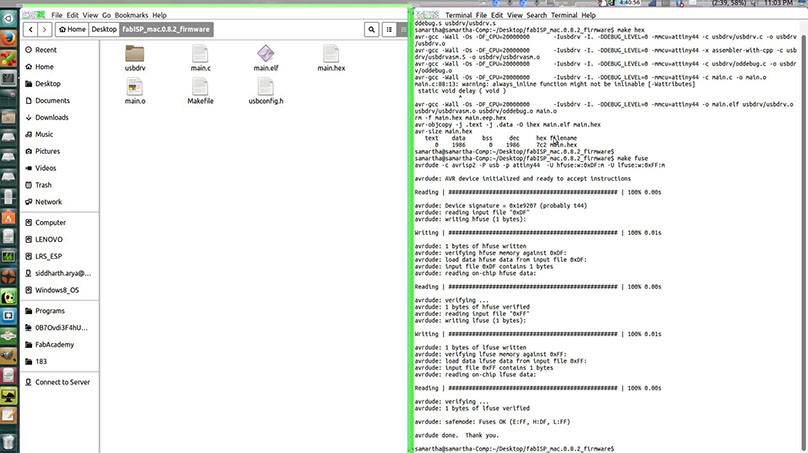Open System Monitor icon in dock
Image resolution: width=808 pixels, height=453 pixels.
(9, 256)
